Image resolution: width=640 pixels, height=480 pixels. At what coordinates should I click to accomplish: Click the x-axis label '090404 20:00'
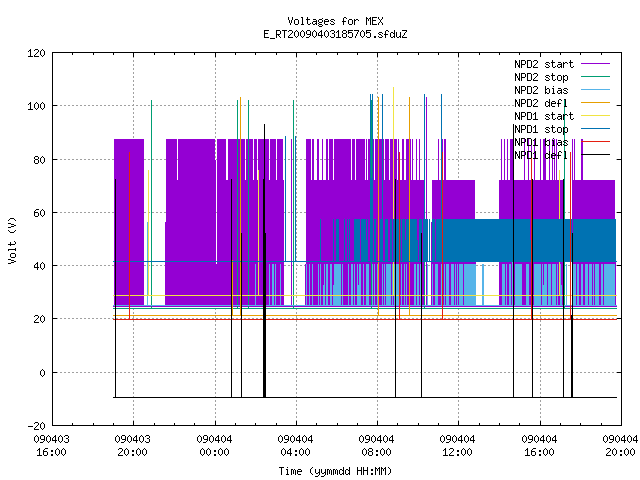pyautogui.click(x=620, y=446)
